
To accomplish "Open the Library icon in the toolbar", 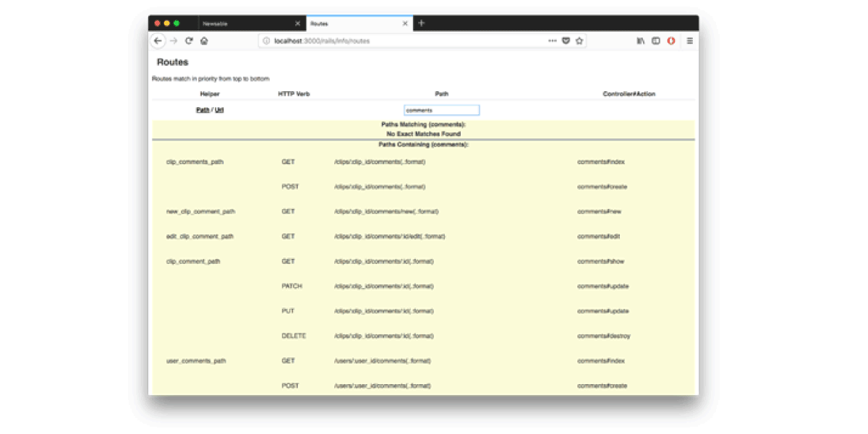I will click(x=640, y=41).
